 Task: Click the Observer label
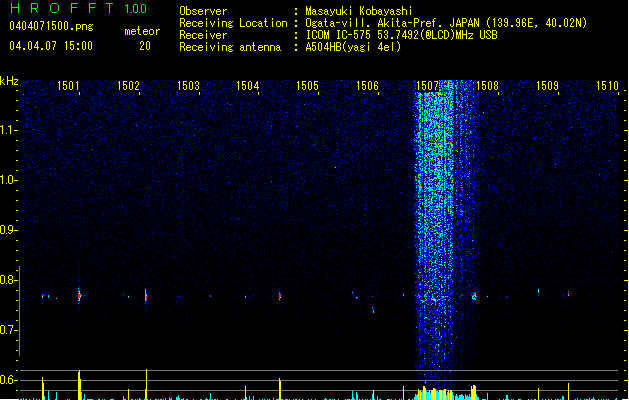[x=203, y=11]
